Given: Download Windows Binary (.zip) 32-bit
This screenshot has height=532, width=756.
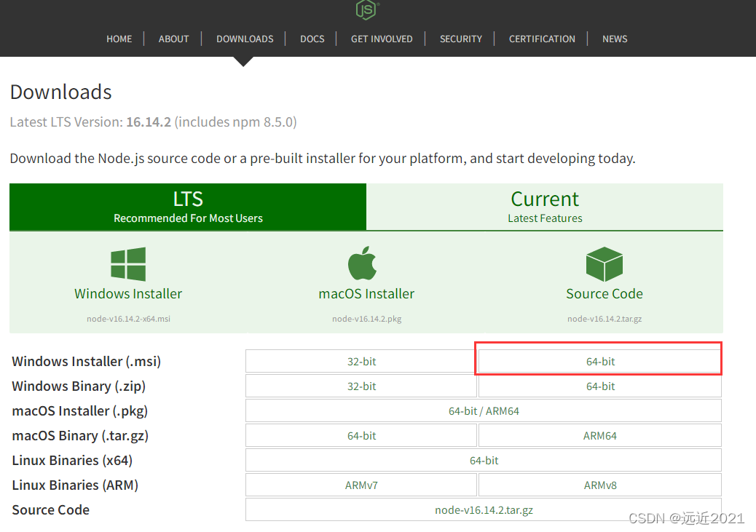Looking at the screenshot, I should pos(361,386).
